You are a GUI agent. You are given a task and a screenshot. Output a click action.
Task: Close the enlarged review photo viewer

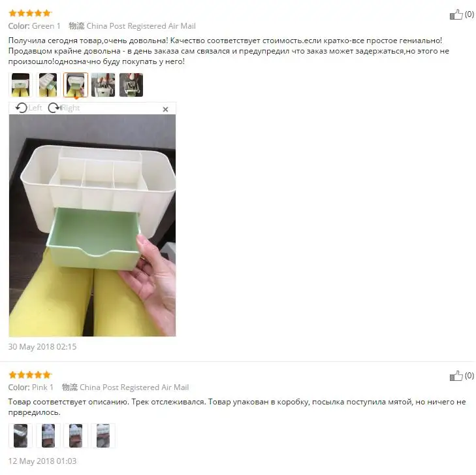165,109
